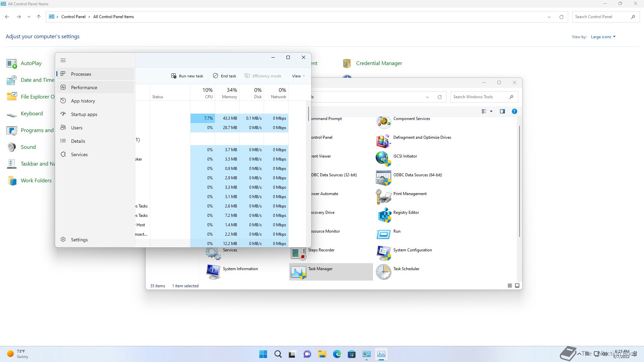
Task: Open Work Folders in Control Panel
Action: click(x=29, y=181)
